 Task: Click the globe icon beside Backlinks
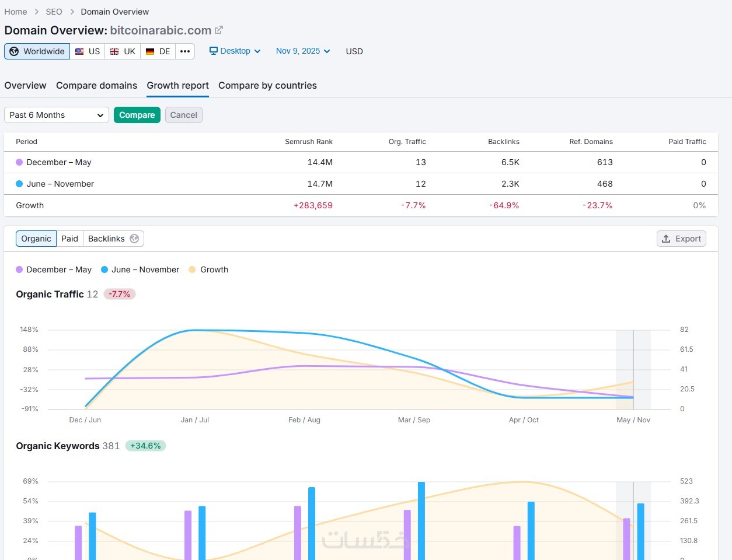point(134,239)
